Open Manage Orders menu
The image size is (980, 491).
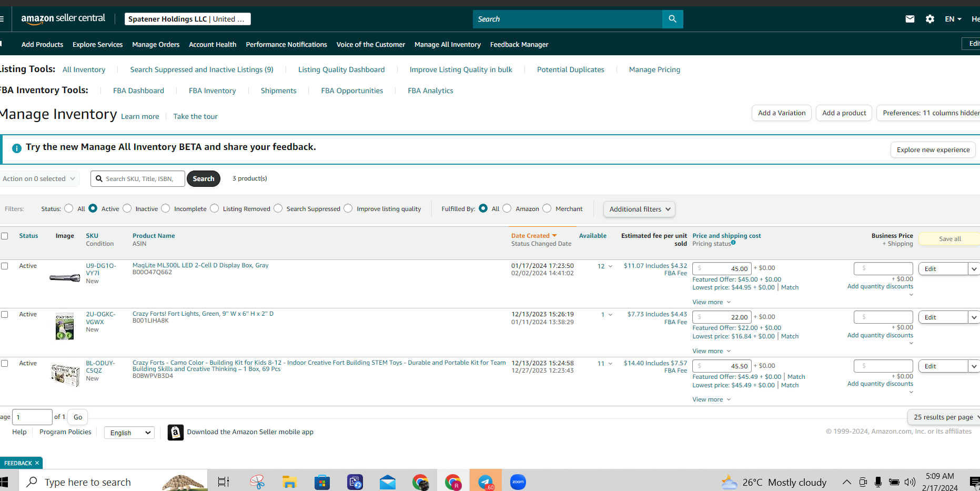point(156,45)
